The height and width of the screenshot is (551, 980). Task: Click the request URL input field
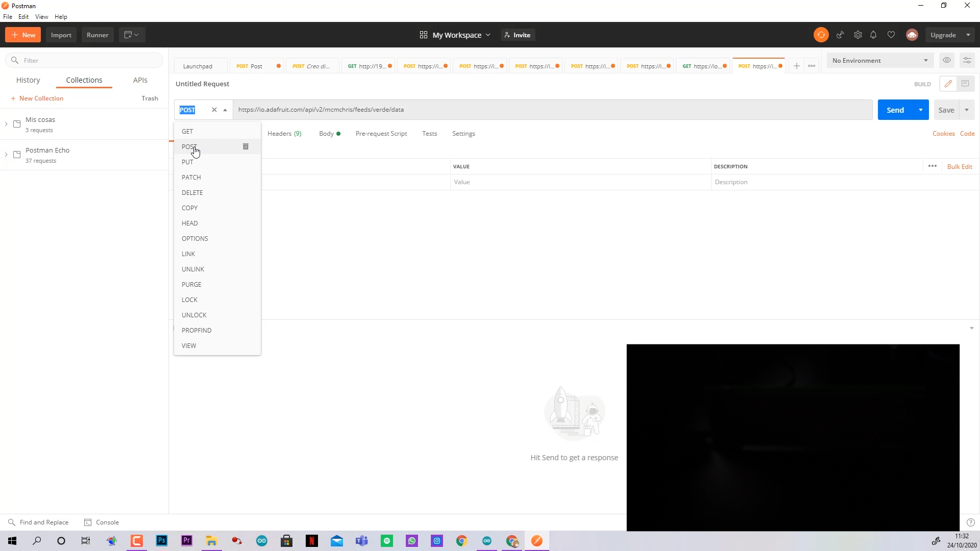tap(553, 110)
